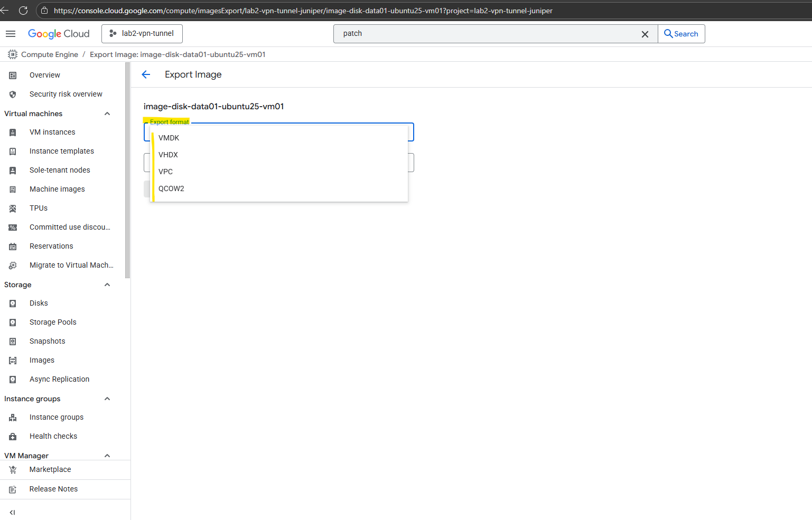
Task: Click the Snapshots icon
Action: pos(13,342)
